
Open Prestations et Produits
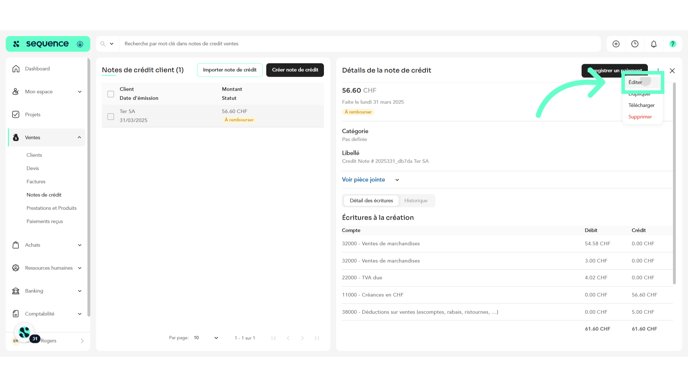(51, 208)
